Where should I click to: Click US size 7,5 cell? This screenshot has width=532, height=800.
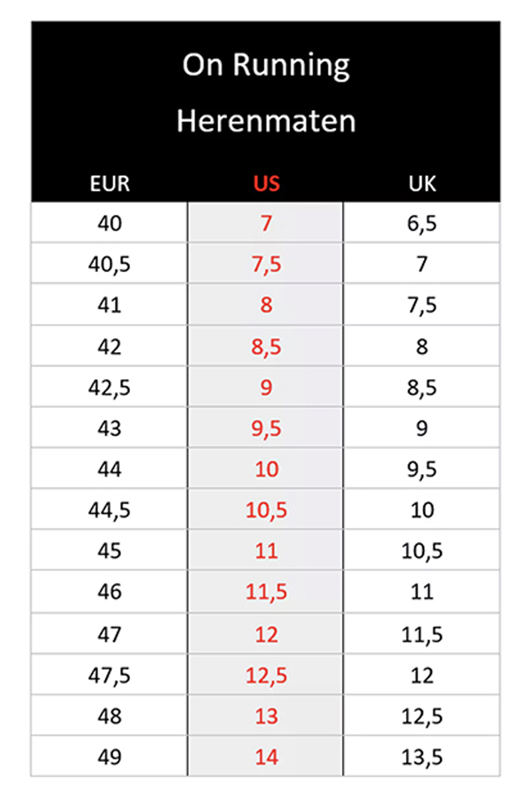click(266, 264)
